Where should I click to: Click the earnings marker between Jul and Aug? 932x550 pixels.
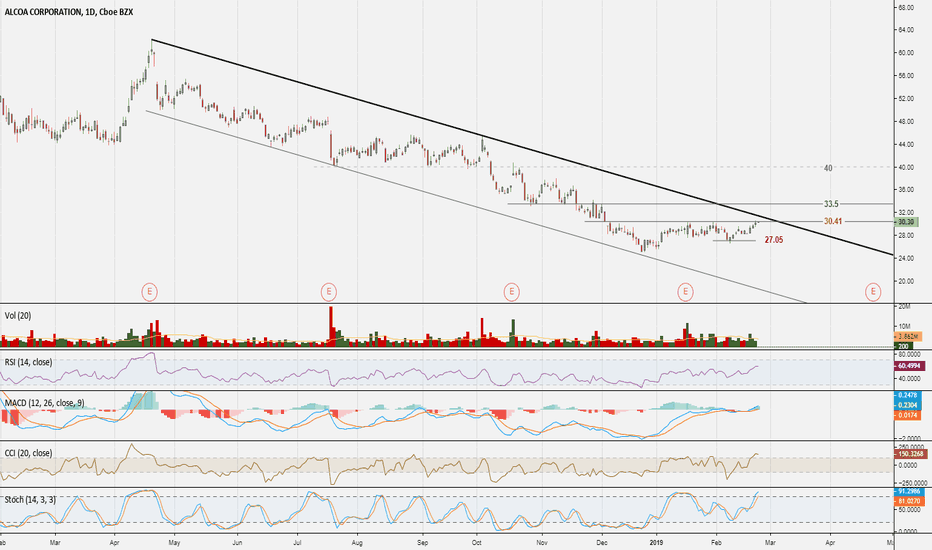[328, 292]
